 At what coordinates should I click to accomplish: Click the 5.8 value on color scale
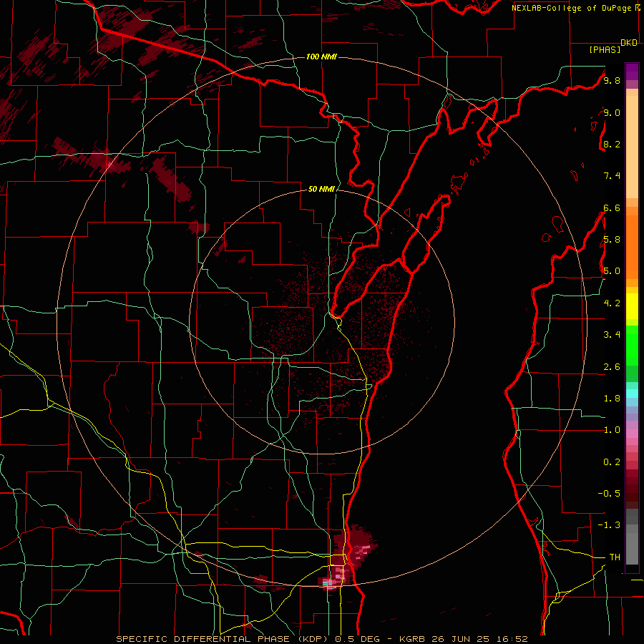click(x=612, y=240)
